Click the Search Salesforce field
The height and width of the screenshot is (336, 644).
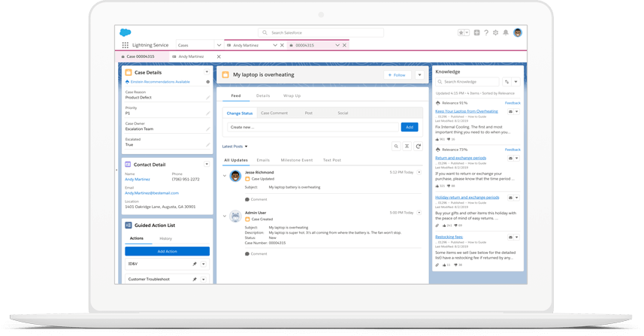point(323,33)
